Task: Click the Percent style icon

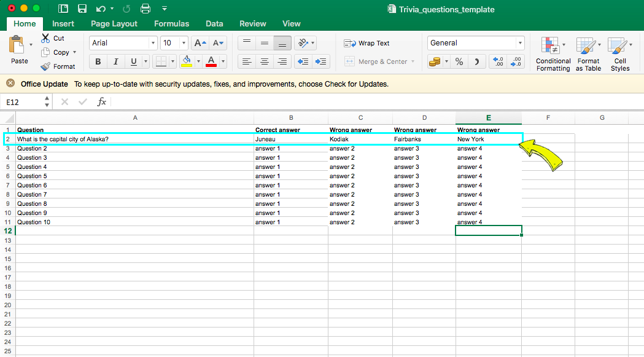Action: [459, 61]
